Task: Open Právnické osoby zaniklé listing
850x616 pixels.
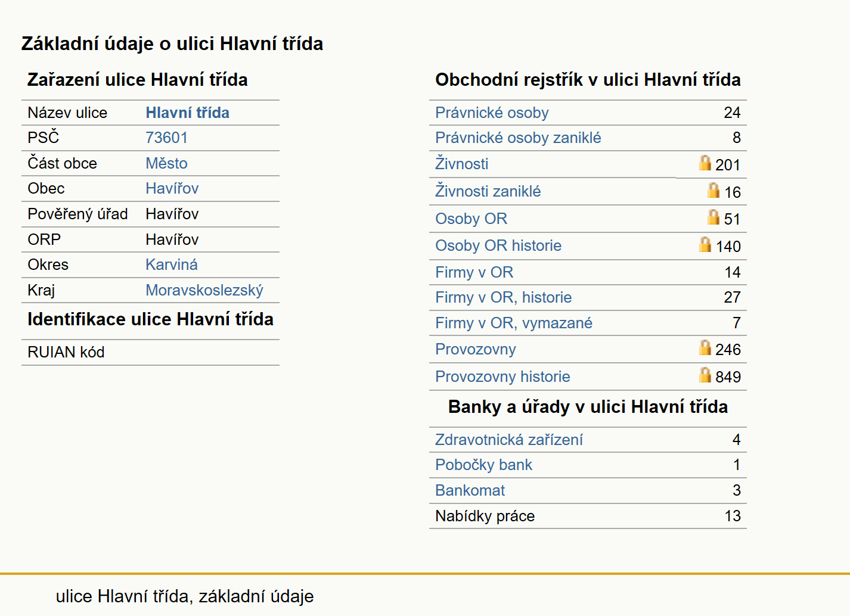Action: pyautogui.click(x=518, y=138)
